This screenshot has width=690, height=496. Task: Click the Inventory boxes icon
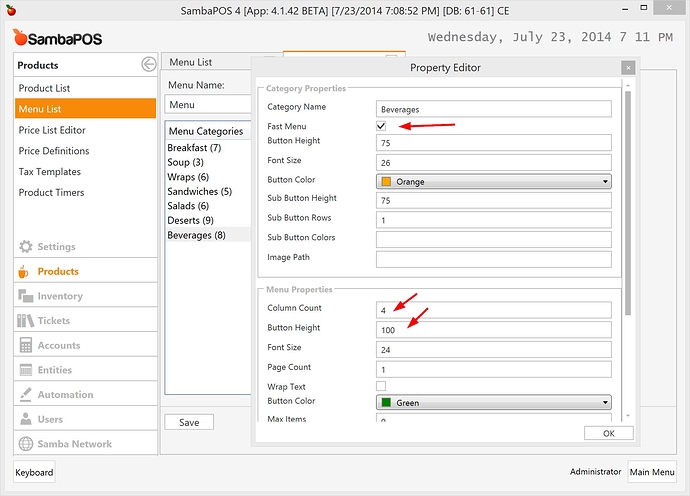coord(26,296)
